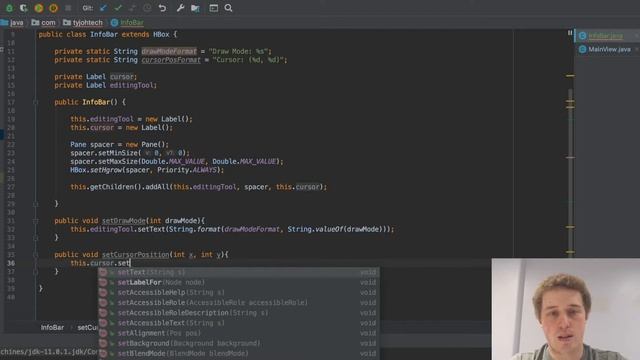
Task: Click cursorPosFormat field name on line 12
Action: tap(171, 60)
